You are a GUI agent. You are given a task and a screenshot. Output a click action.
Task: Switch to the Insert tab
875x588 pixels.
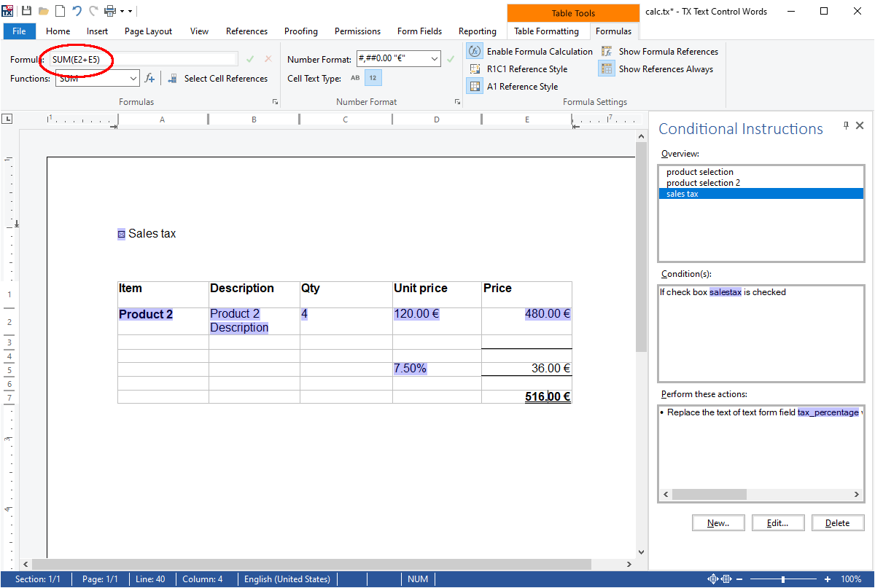coord(97,31)
